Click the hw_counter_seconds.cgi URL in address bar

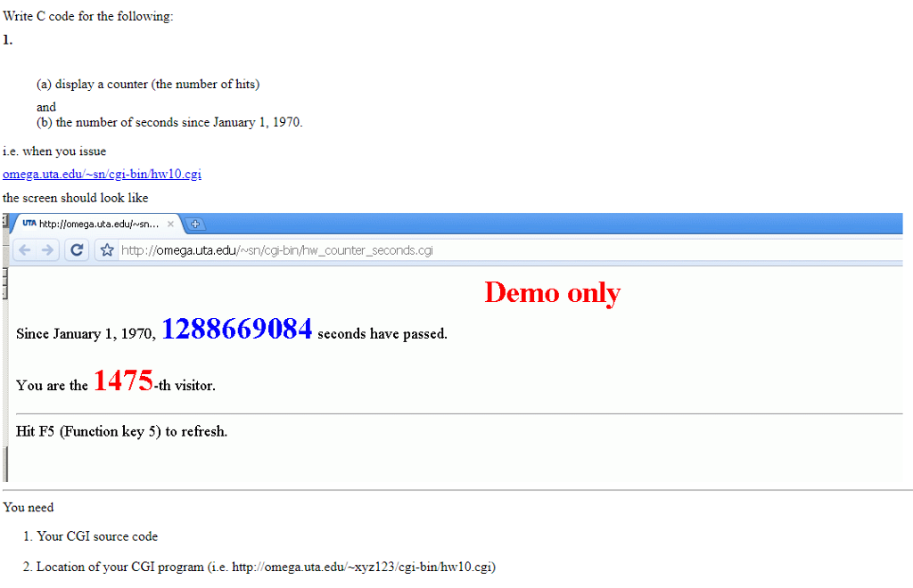point(276,250)
